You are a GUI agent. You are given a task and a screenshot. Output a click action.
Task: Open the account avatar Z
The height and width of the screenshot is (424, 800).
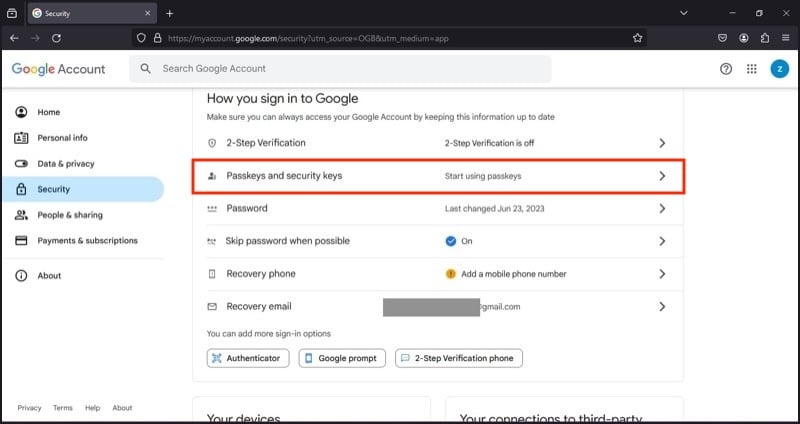(x=780, y=69)
